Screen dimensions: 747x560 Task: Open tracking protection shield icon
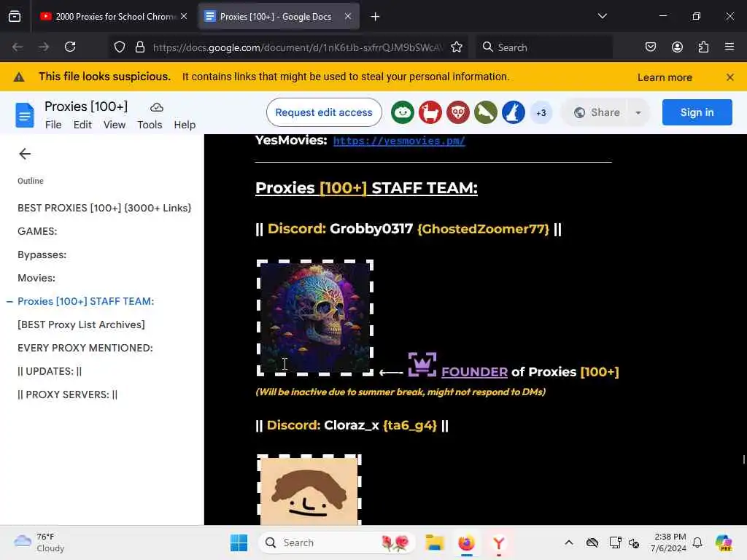tap(120, 47)
